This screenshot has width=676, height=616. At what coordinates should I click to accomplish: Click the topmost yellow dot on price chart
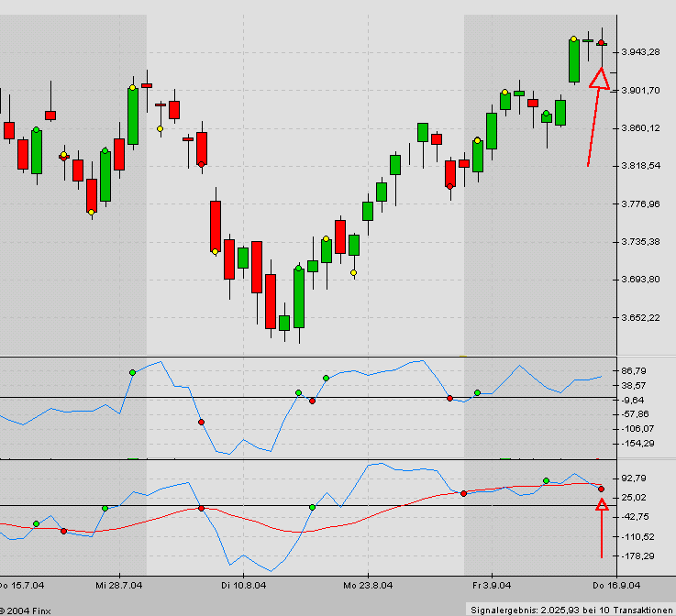tap(573, 38)
